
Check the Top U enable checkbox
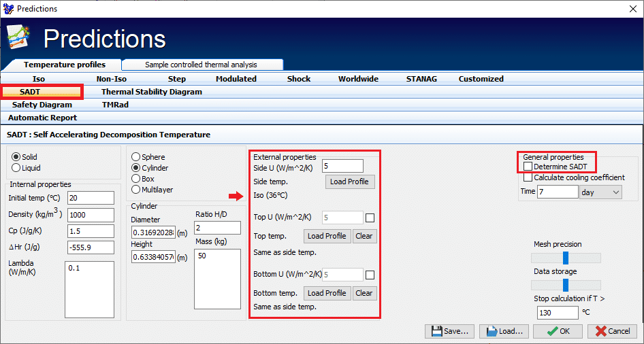pos(370,218)
